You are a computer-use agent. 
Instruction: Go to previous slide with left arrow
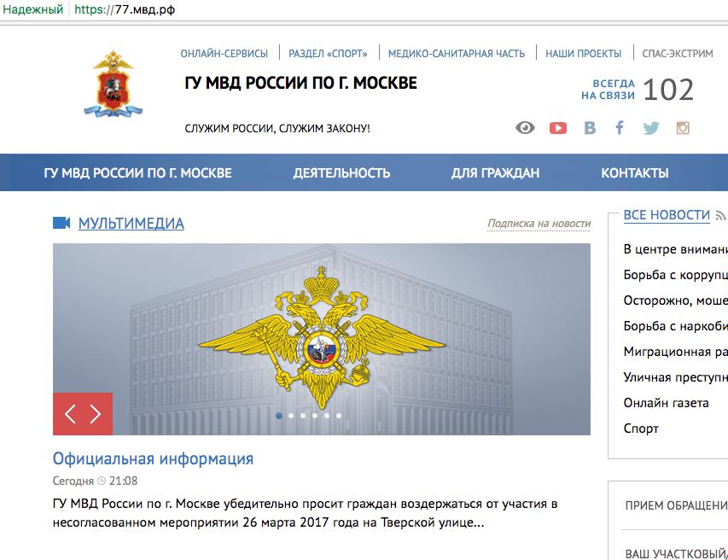(70, 414)
